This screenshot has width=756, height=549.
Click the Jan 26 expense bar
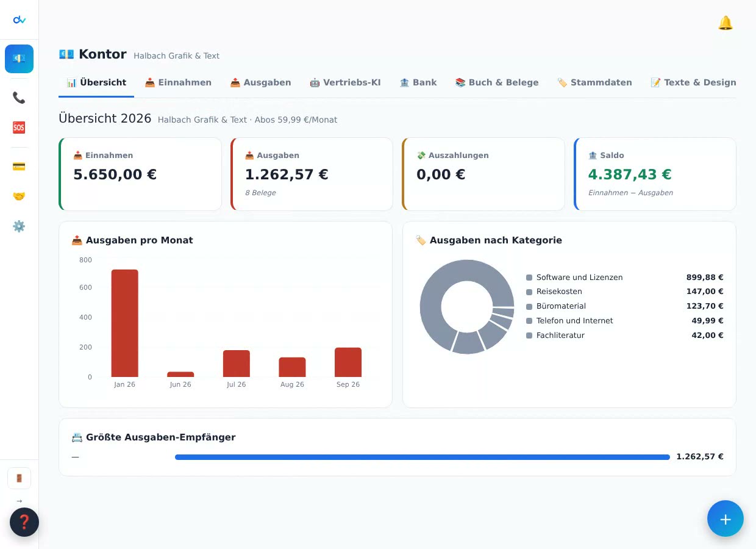point(124,323)
